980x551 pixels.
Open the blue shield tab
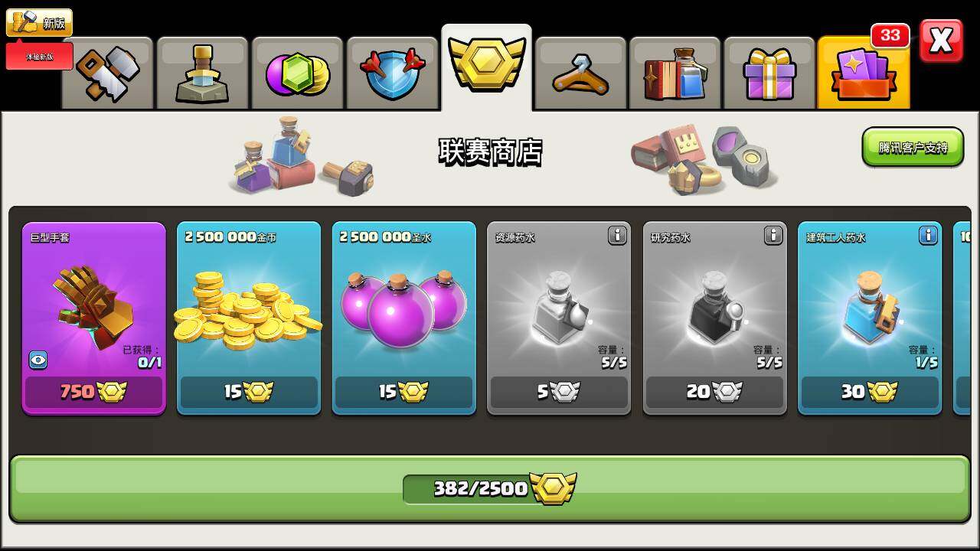tap(392, 73)
